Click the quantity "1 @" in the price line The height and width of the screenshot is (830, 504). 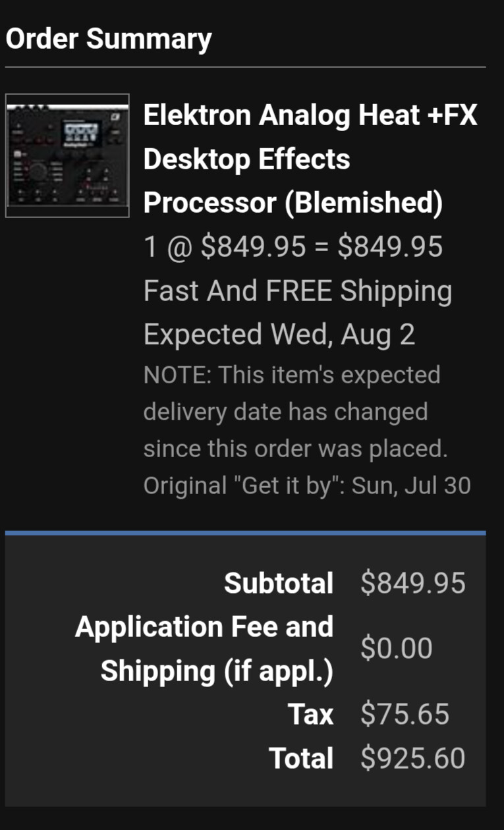coord(169,247)
